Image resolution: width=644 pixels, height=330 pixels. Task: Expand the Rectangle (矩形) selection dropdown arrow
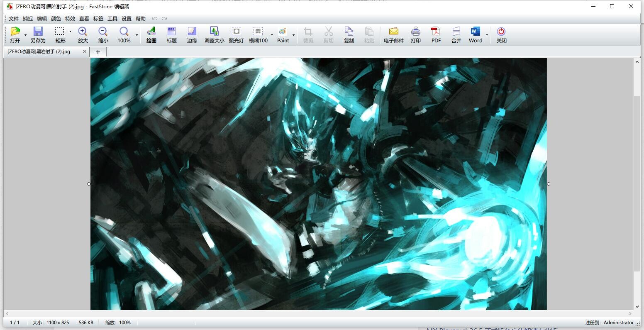pyautogui.click(x=70, y=32)
